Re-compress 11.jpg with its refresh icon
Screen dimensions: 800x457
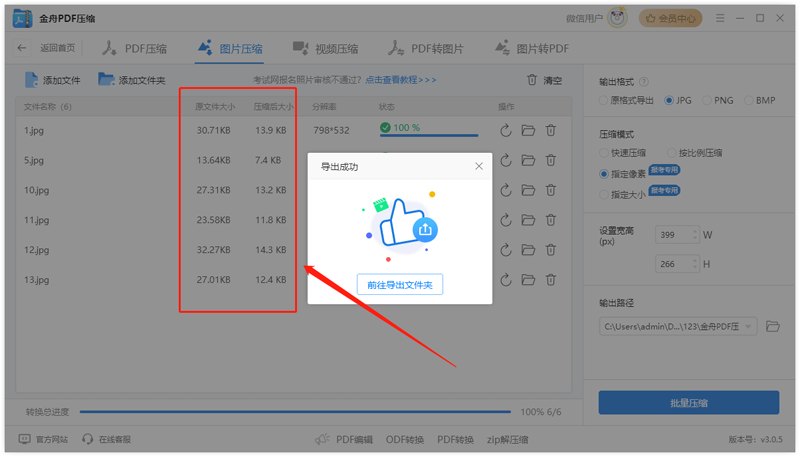pyautogui.click(x=506, y=220)
